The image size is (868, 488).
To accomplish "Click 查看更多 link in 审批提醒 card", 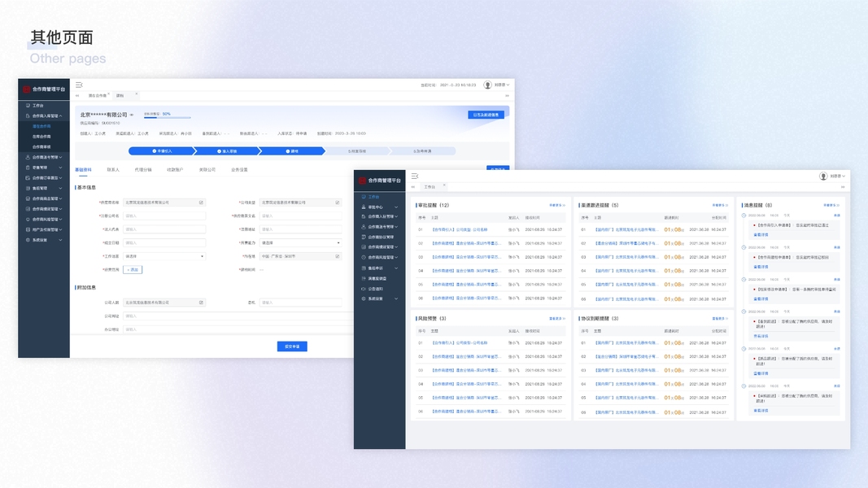I will click(x=557, y=205).
